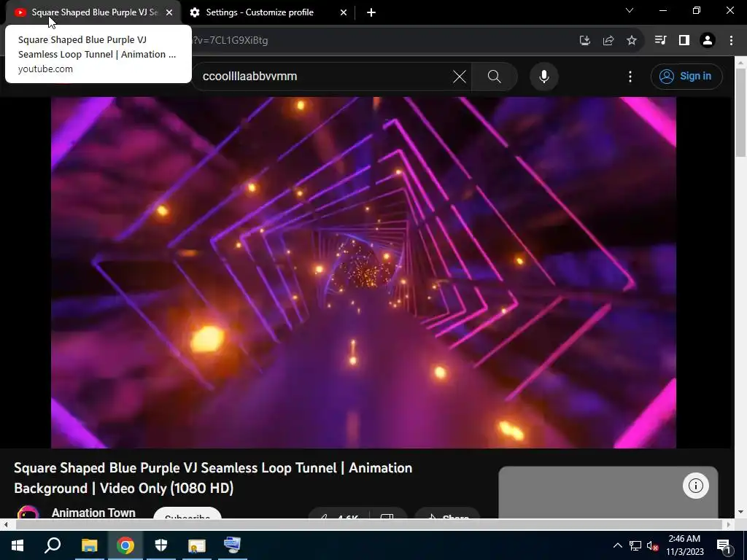Open the Animation Town channel avatar

click(x=28, y=513)
